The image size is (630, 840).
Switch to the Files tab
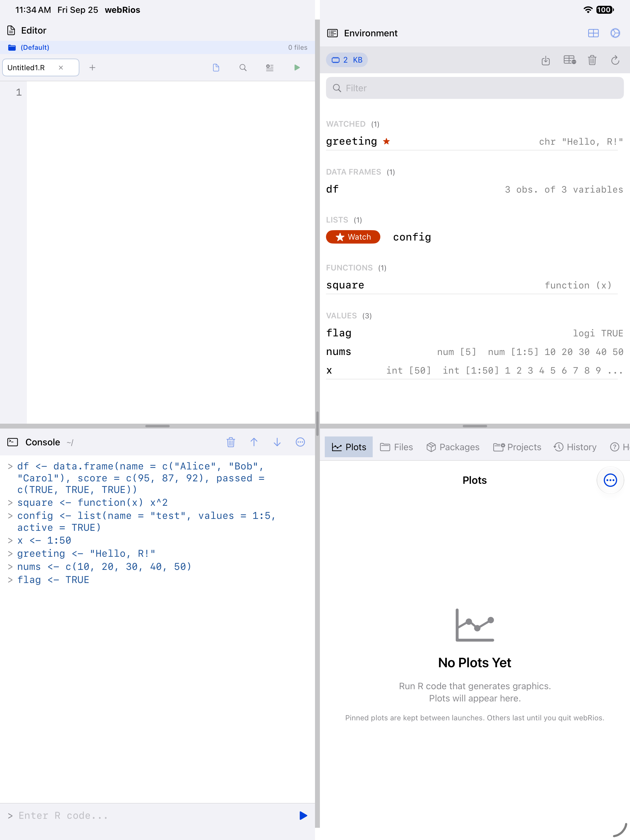396,447
